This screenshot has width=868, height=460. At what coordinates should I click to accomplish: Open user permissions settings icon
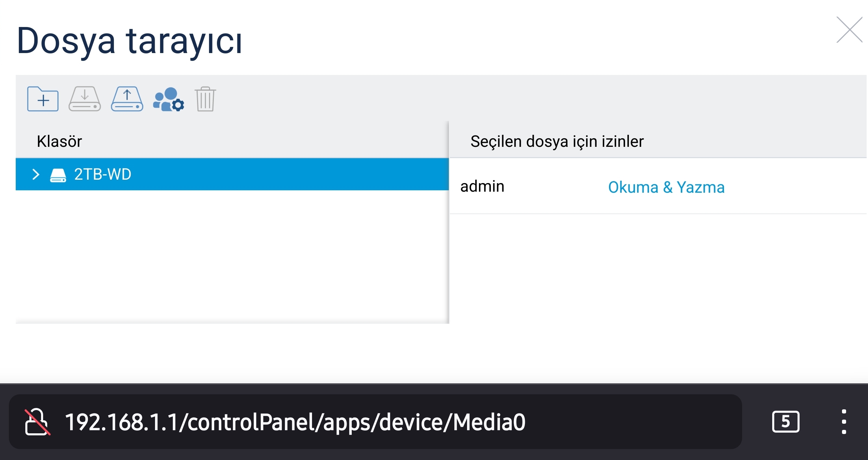coord(169,99)
